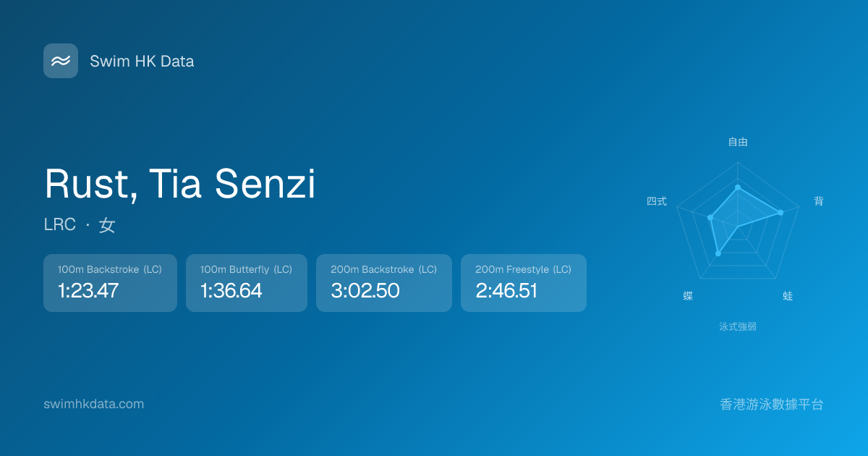Click the 1:23.47 backstroke time
The width and height of the screenshot is (868, 456).
[88, 291]
